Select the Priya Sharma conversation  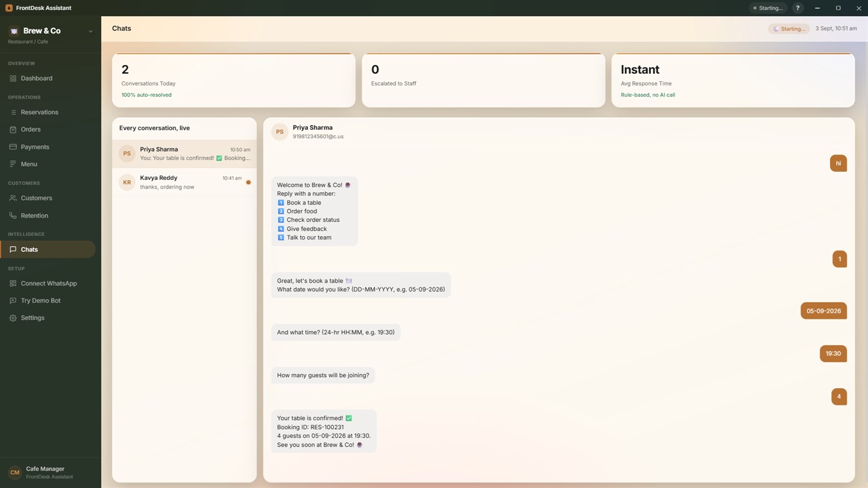(x=184, y=154)
